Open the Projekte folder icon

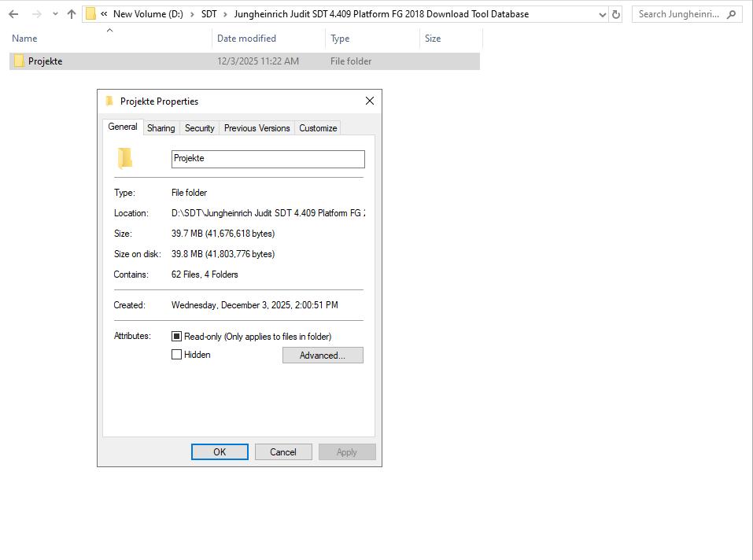(x=18, y=61)
